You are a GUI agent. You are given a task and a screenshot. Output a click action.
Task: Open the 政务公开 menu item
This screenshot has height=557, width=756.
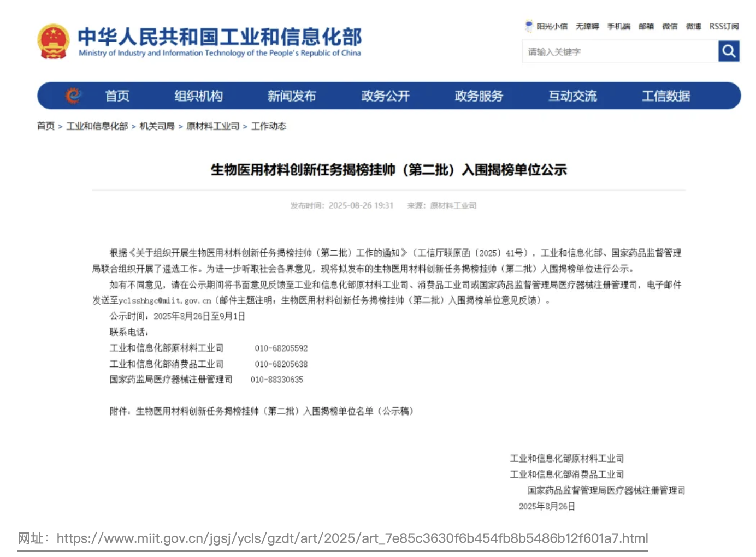coord(385,96)
